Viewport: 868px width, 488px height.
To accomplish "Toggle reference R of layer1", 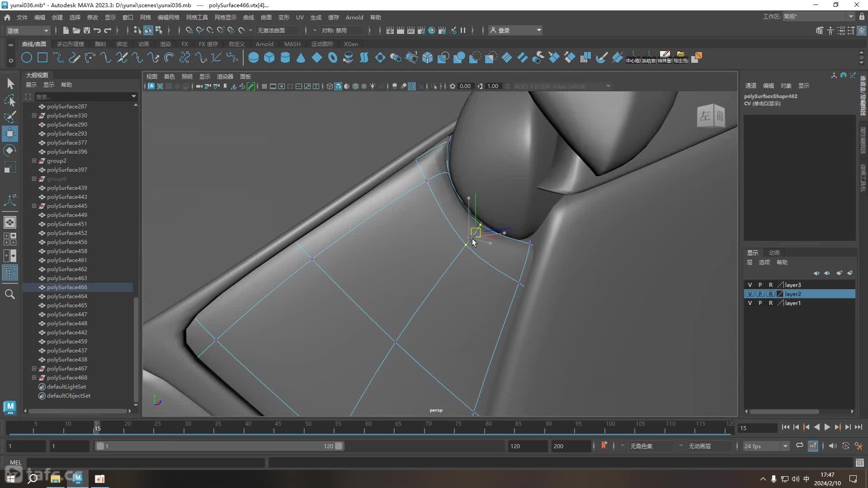I will 771,303.
